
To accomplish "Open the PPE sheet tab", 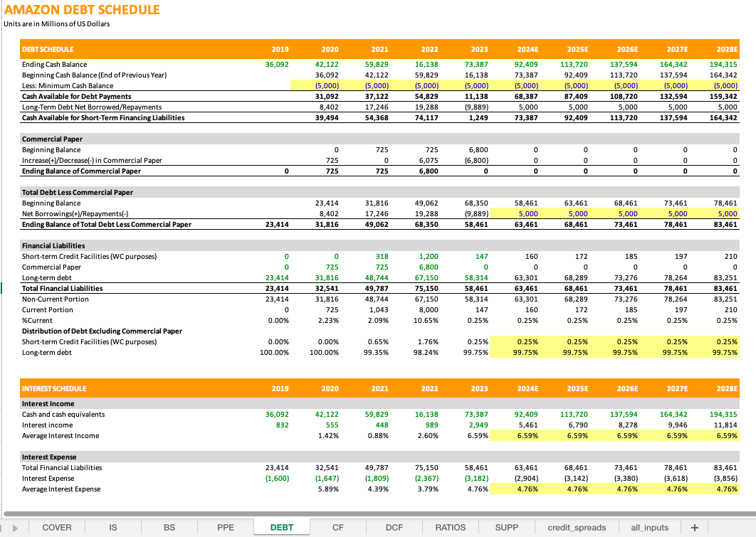I will (x=226, y=527).
